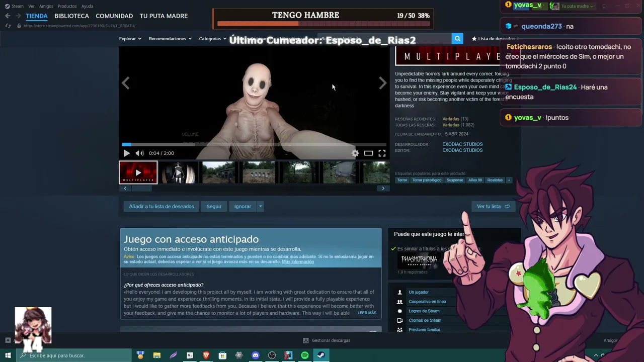644x362 pixels.
Task: Open the Amigos menu
Action: (x=46, y=6)
